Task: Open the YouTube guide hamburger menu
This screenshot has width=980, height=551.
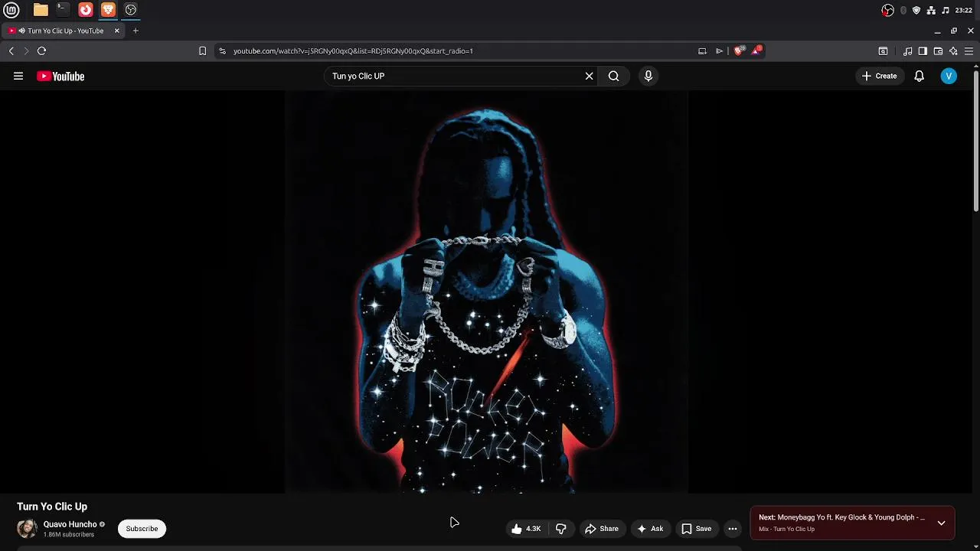Action: pos(18,76)
